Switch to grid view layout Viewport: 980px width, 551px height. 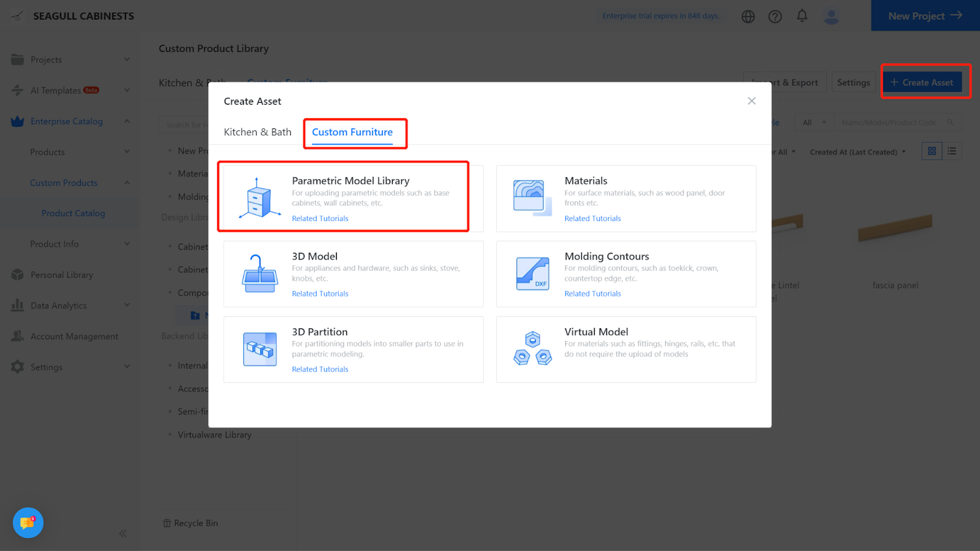[x=932, y=151]
